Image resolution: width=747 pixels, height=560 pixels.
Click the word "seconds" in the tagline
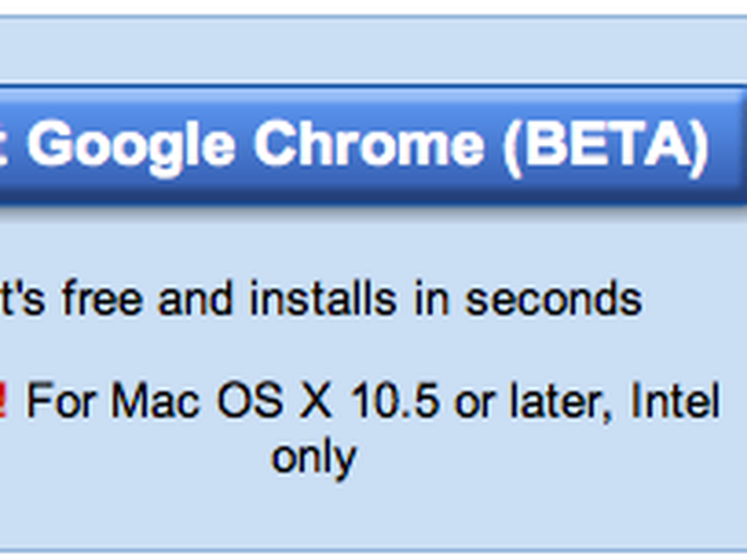pyautogui.click(x=554, y=299)
